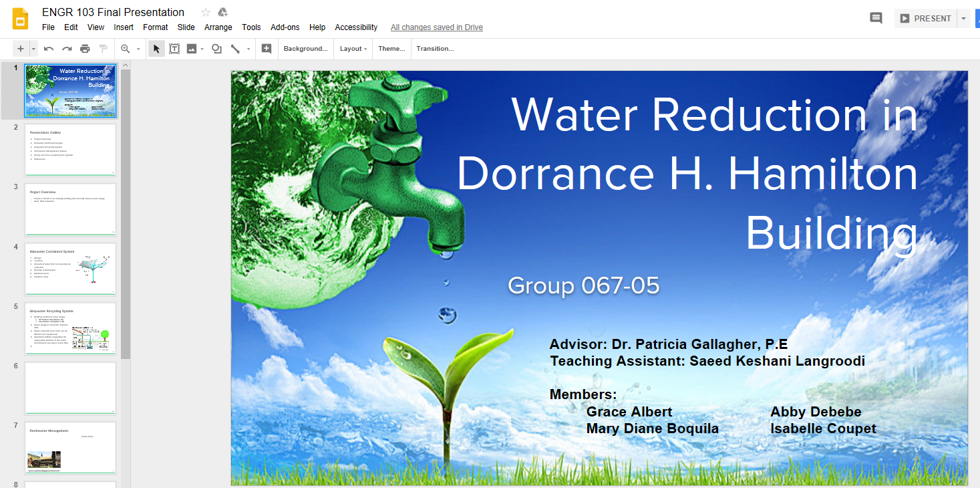Click the All changes saved in Drive link
The height and width of the screenshot is (488, 980).
[x=437, y=27]
